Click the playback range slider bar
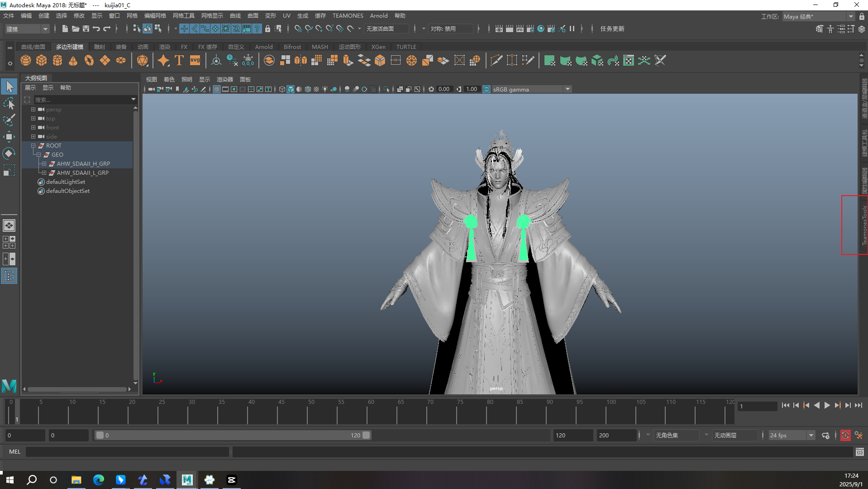Screen dimensions: 868x489 click(233, 435)
